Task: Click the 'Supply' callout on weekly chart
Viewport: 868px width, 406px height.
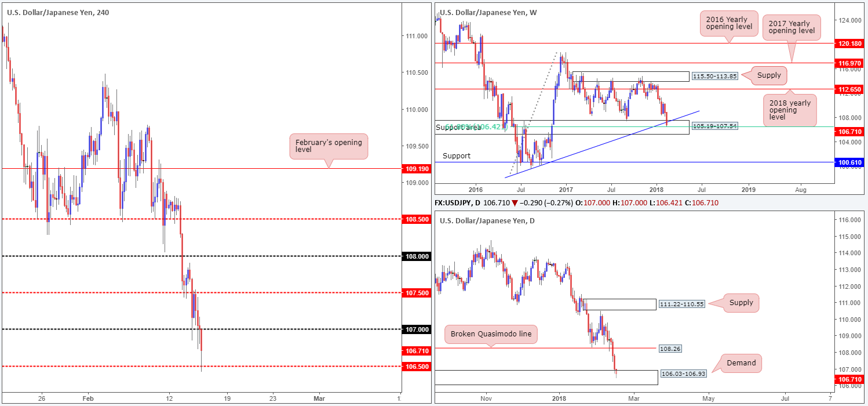Action: coord(769,75)
